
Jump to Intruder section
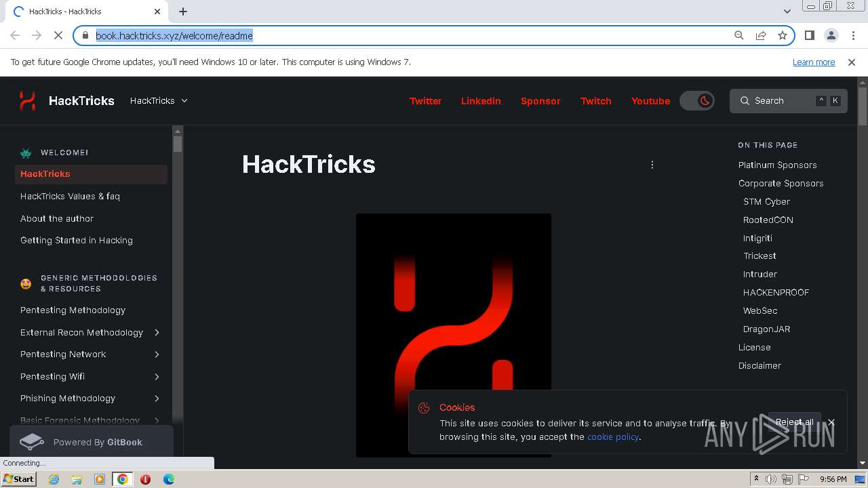(x=760, y=274)
